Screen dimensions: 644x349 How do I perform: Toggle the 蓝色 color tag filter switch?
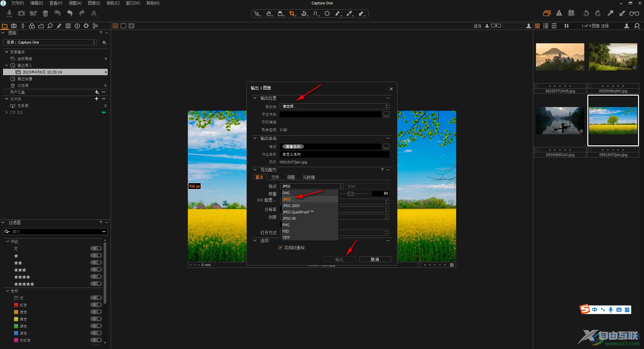(x=96, y=333)
